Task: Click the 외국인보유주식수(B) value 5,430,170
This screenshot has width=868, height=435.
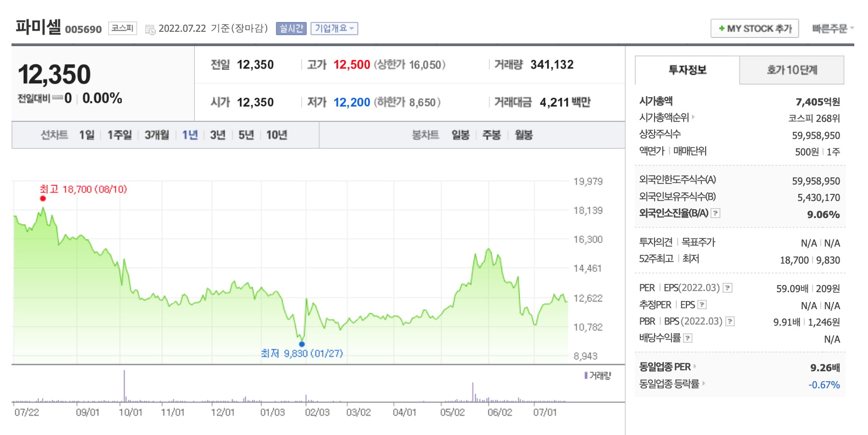Action: 819,198
